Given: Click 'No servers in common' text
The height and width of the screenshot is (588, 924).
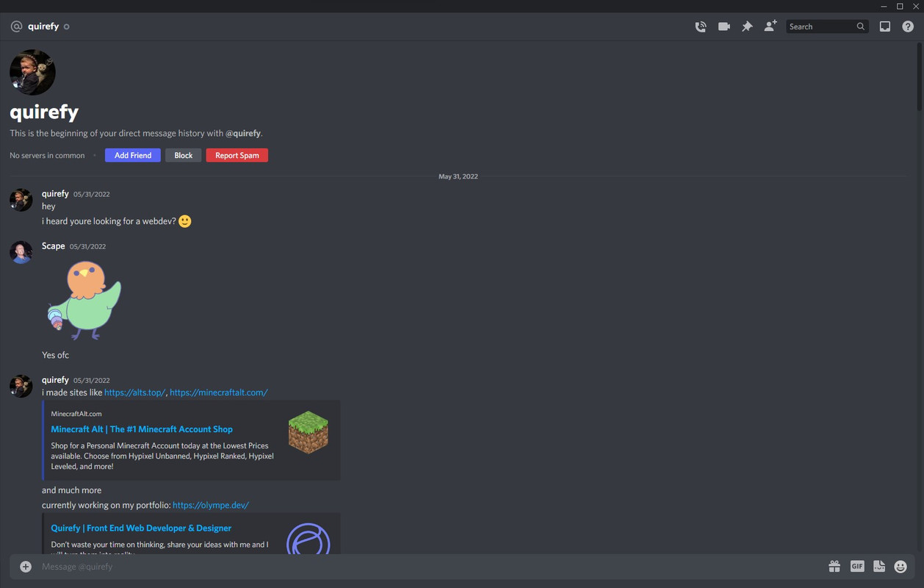Looking at the screenshot, I should coord(47,155).
